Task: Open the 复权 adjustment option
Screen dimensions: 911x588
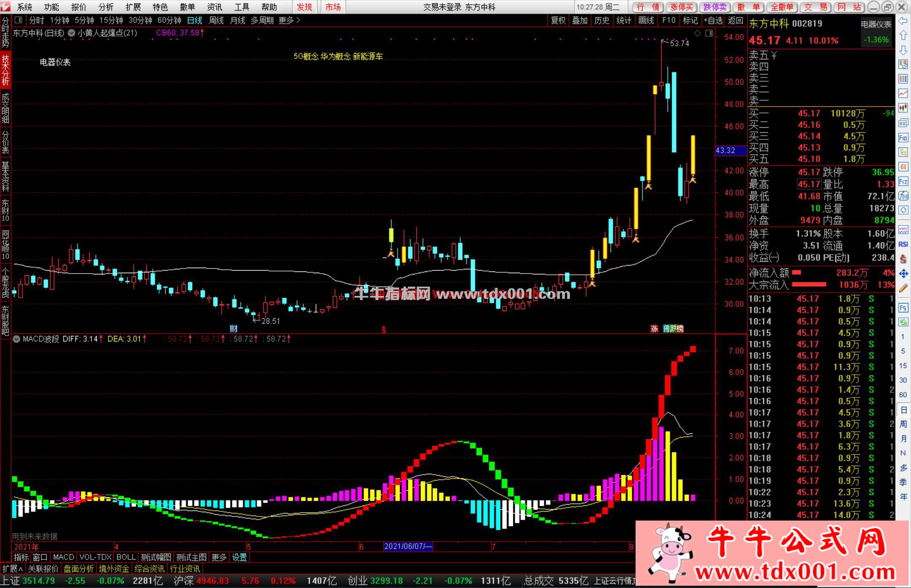Action: point(558,20)
